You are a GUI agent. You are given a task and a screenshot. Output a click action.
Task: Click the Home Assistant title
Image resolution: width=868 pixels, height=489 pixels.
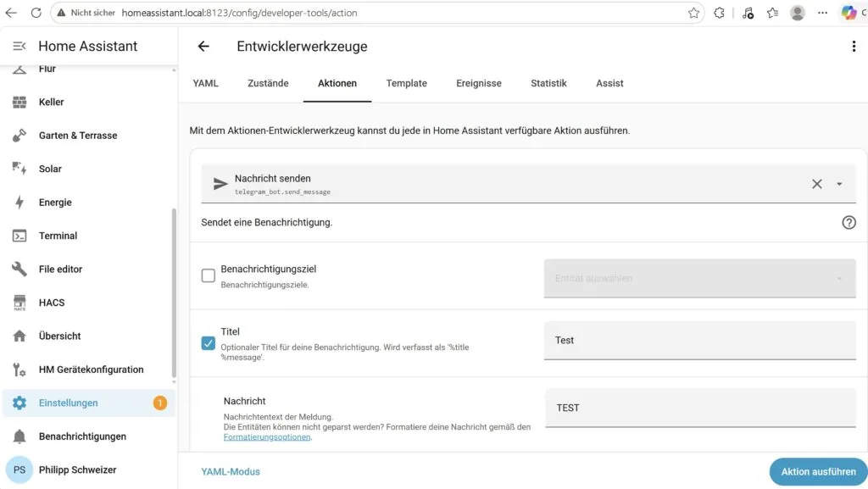tap(88, 46)
